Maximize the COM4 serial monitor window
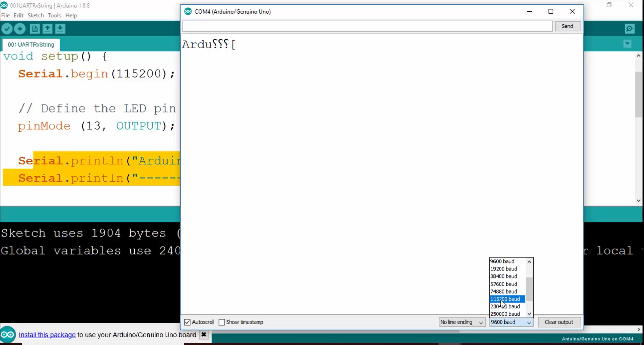The width and height of the screenshot is (644, 345). point(551,11)
